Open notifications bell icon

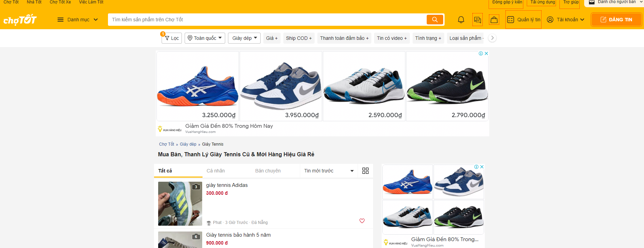[461, 20]
